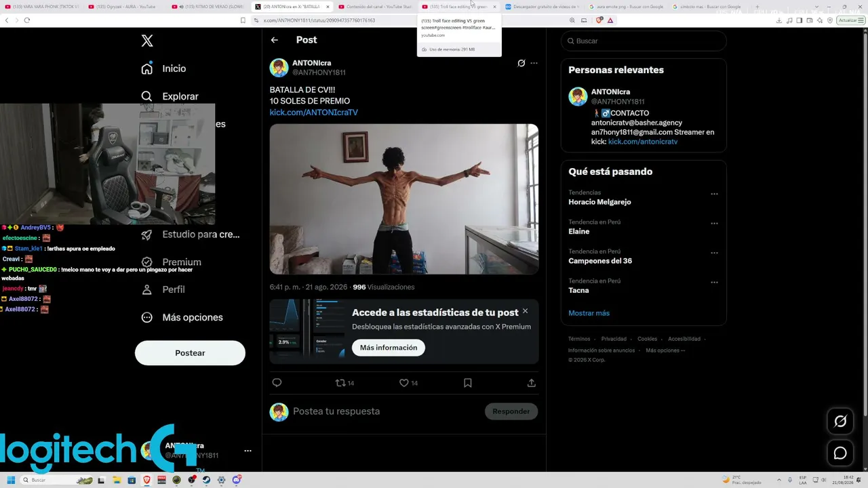Screen dimensions: 868x488
Task: Open more options for Campeones del 36
Action: pyautogui.click(x=714, y=253)
